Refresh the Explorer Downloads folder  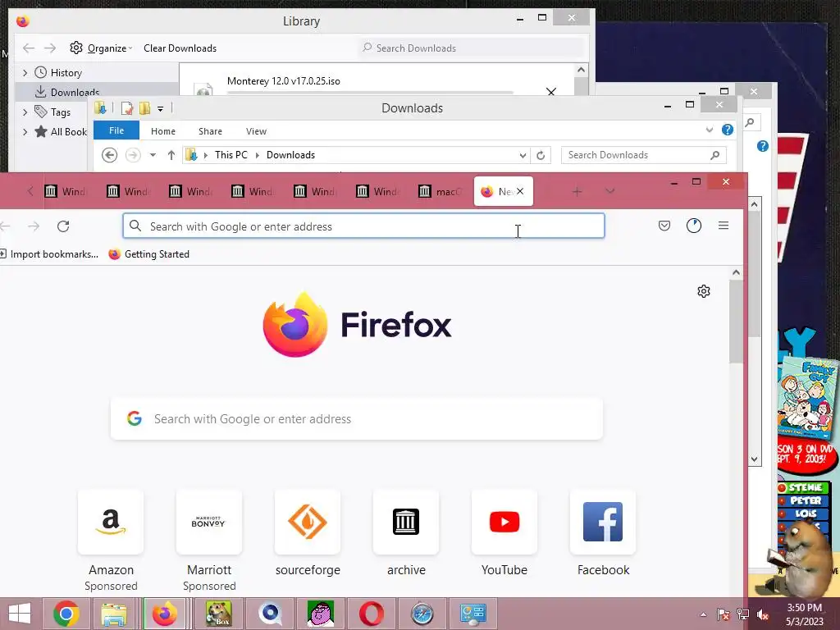tap(541, 155)
